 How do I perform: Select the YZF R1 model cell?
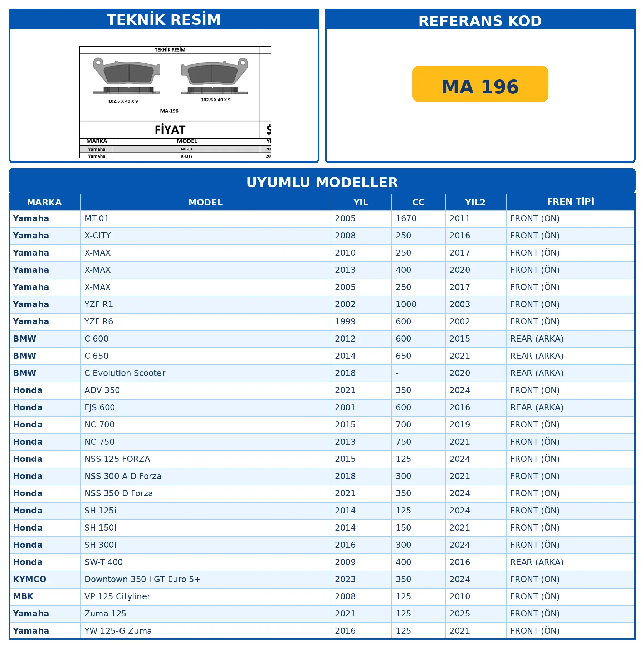point(206,304)
